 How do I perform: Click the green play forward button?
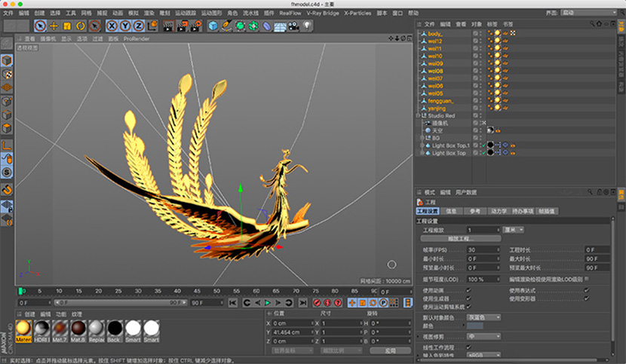click(x=268, y=303)
